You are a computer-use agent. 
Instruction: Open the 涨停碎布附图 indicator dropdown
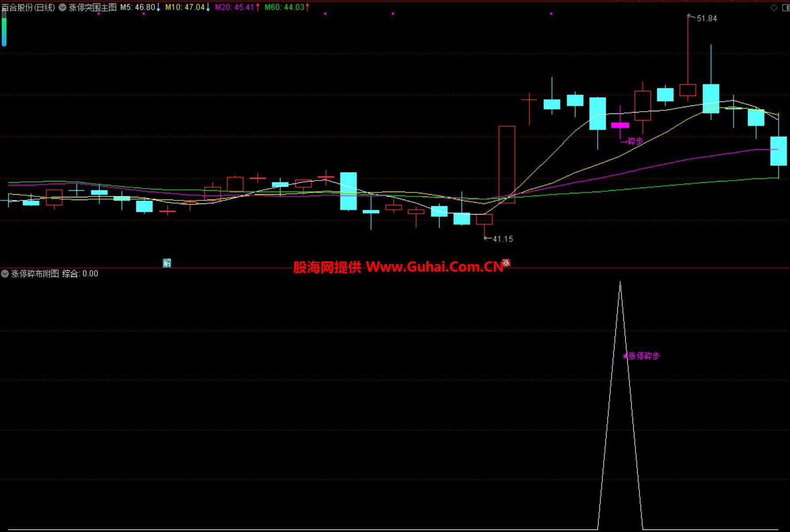[5, 274]
